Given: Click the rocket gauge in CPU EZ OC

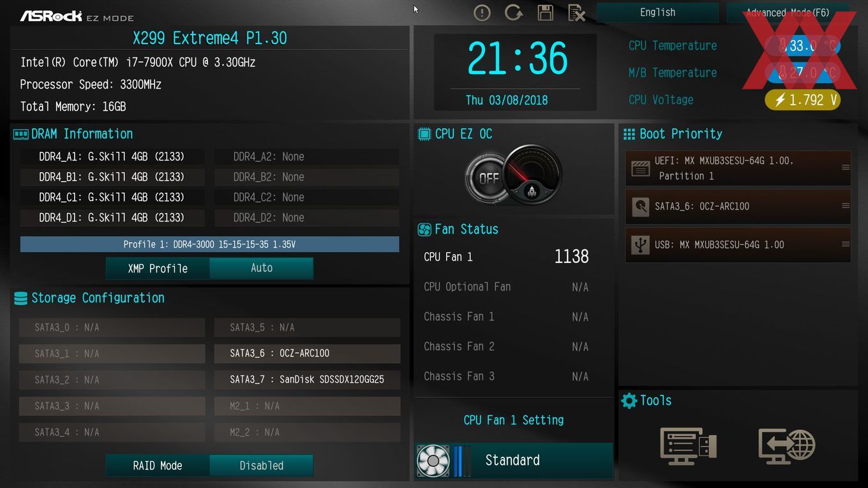Looking at the screenshot, I should pos(533,174).
